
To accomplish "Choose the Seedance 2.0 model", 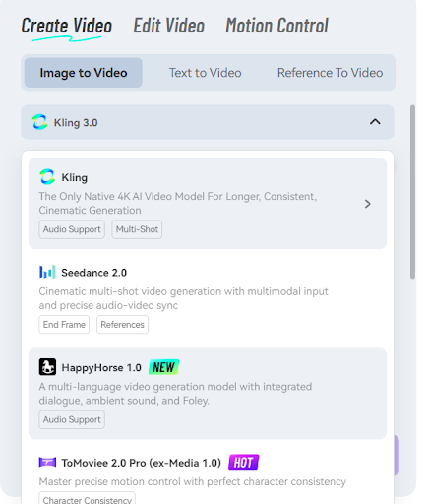I will click(208, 298).
